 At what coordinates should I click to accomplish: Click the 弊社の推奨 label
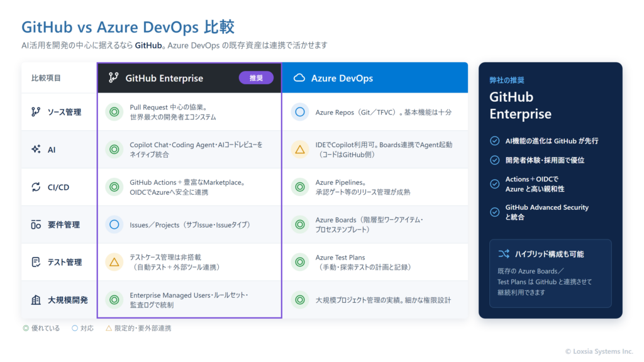(x=507, y=80)
